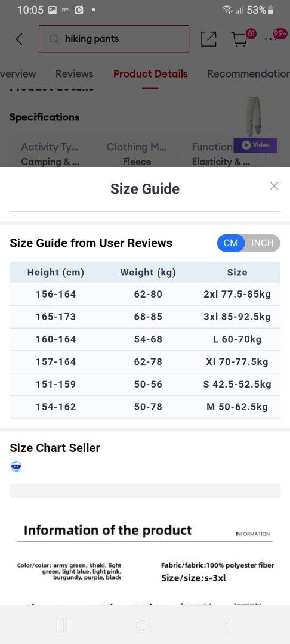
Task: Tap the hiking pants search field
Action: pos(114,39)
